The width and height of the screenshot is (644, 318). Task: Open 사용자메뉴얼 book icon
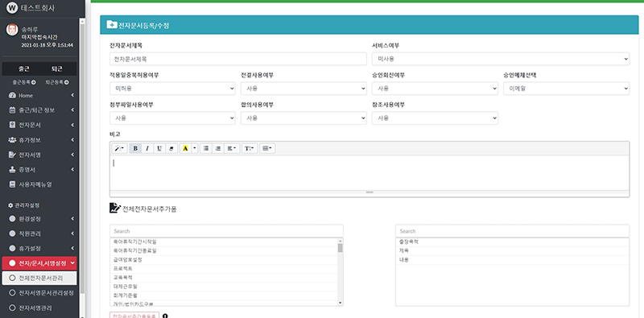12,184
